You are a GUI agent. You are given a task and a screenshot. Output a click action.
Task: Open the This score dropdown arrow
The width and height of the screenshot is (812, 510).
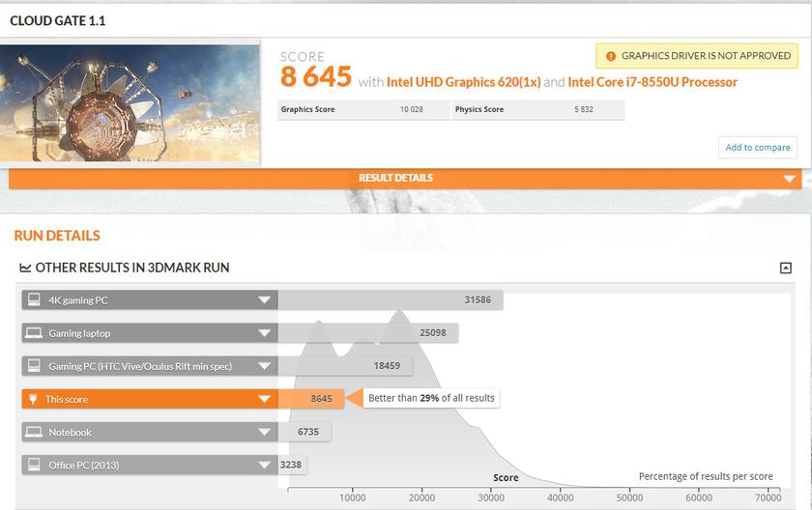(264, 399)
